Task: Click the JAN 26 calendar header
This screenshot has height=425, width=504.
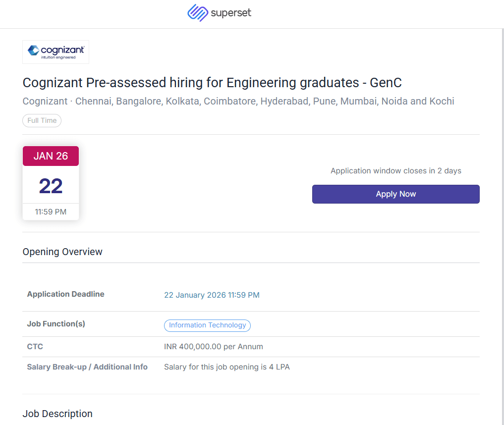Action: [51, 156]
